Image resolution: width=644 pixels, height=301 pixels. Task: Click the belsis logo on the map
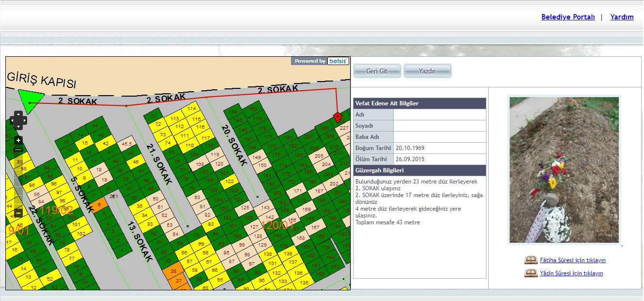tap(338, 61)
